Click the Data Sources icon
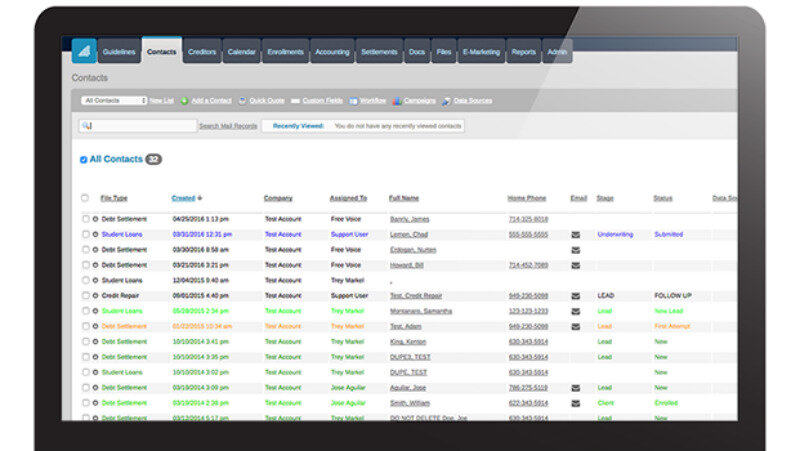 [446, 101]
